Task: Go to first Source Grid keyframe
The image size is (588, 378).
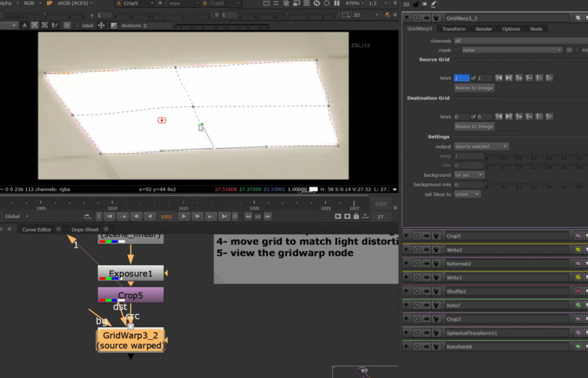Action: (498, 78)
